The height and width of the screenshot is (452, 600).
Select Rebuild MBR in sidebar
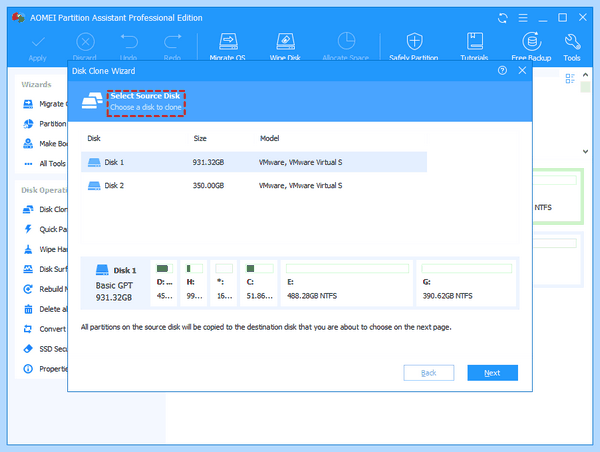tap(45, 289)
